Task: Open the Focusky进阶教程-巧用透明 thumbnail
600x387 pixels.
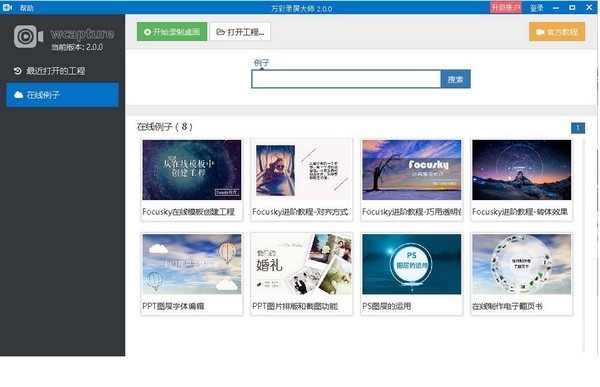Action: [x=412, y=170]
